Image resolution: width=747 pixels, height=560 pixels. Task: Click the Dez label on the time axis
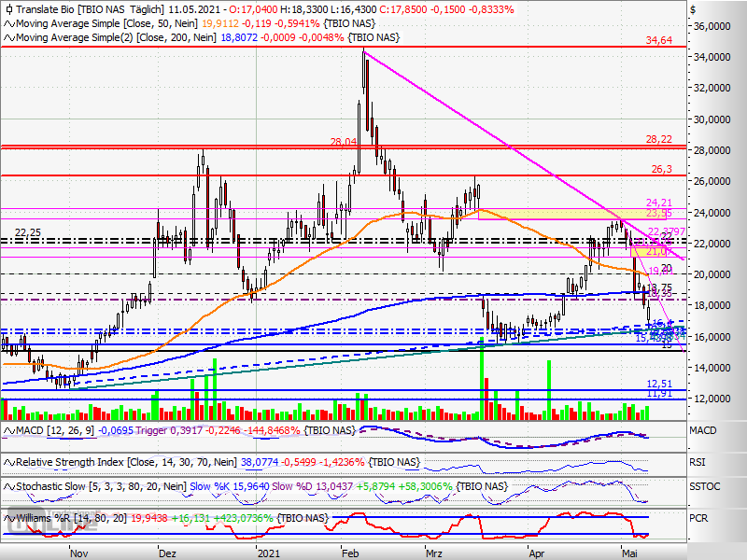167,553
